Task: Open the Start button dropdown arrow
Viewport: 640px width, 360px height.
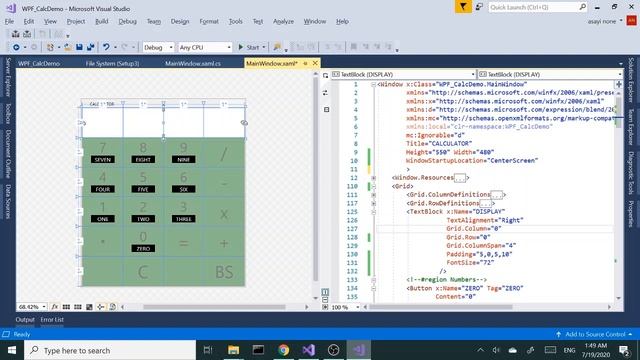Action: (x=264, y=47)
